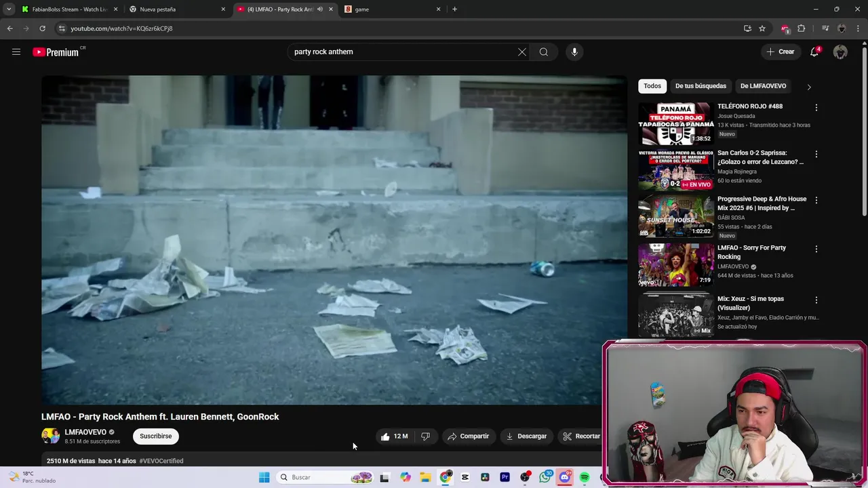Open Progressive Deep & Afro House thumbnail
This screenshot has height=488, width=868.
pyautogui.click(x=675, y=216)
